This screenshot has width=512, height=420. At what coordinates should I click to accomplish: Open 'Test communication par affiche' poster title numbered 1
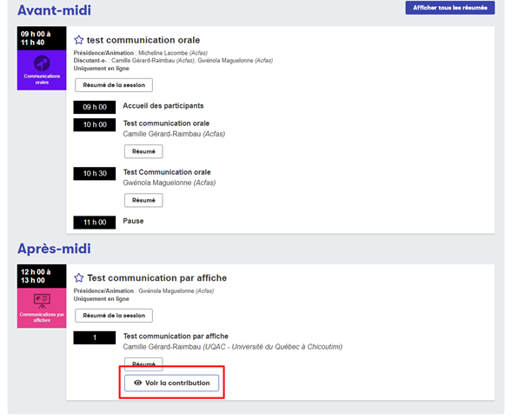pos(176,336)
